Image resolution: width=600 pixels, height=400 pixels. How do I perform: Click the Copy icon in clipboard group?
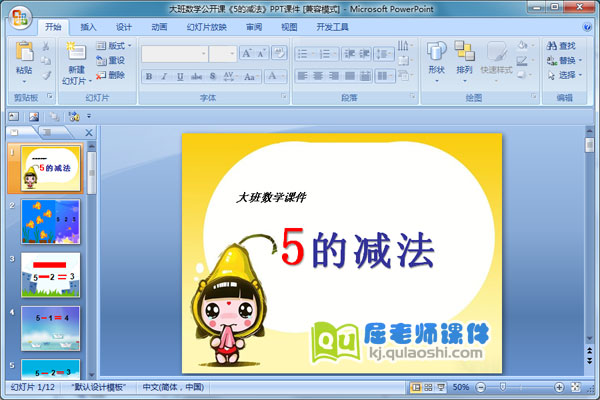(x=46, y=60)
